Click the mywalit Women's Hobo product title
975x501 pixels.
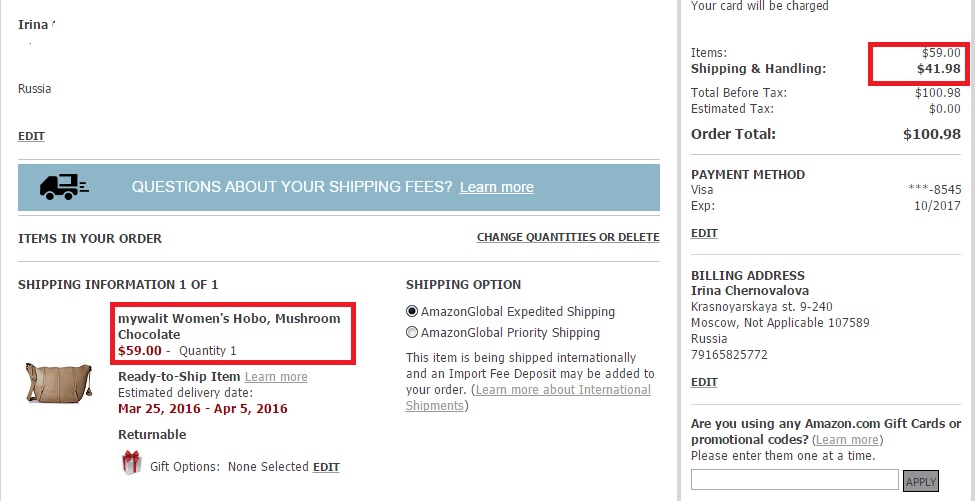(x=229, y=326)
